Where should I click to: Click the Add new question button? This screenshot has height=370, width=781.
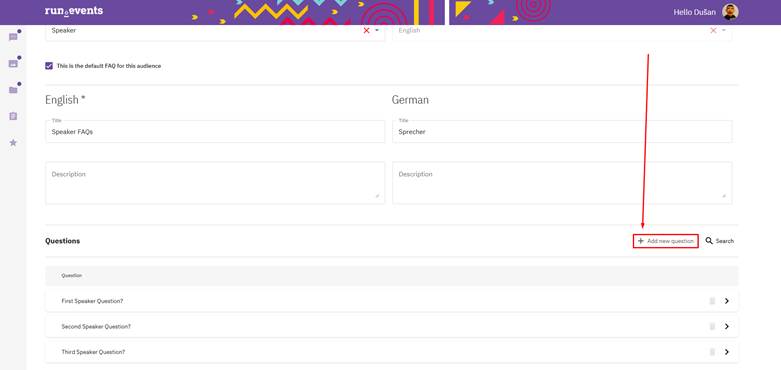point(665,241)
